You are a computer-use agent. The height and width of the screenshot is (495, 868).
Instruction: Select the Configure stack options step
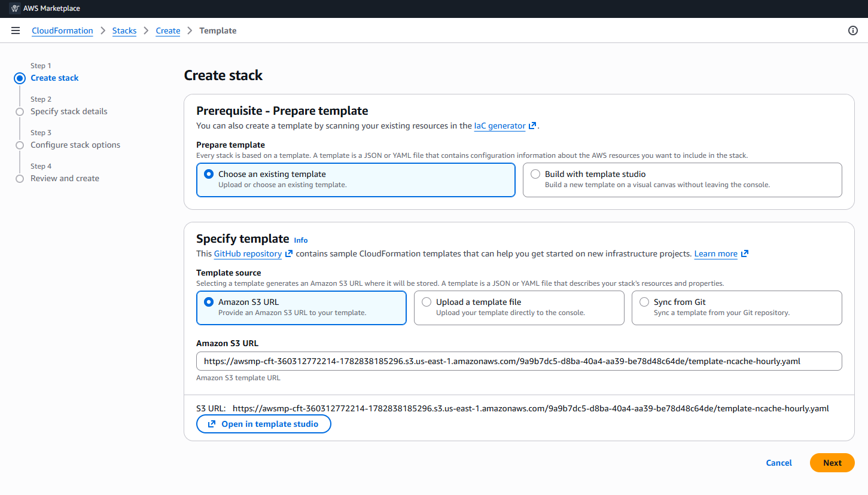[75, 145]
